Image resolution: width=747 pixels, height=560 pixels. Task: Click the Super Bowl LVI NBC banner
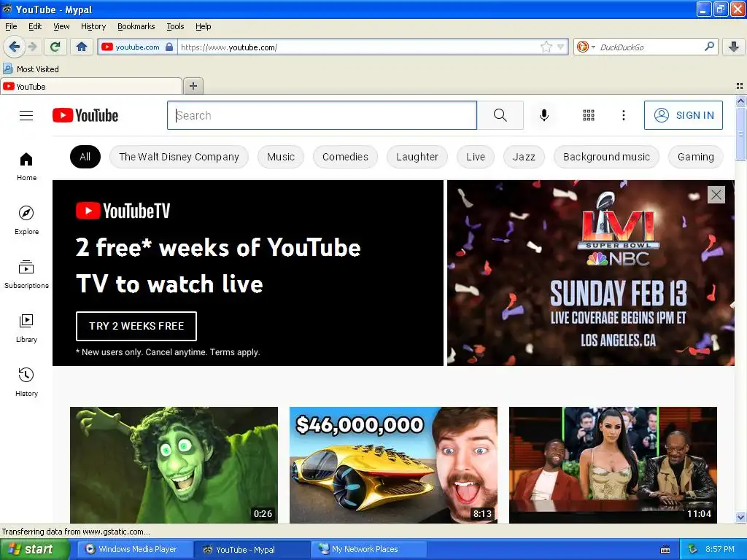591,273
